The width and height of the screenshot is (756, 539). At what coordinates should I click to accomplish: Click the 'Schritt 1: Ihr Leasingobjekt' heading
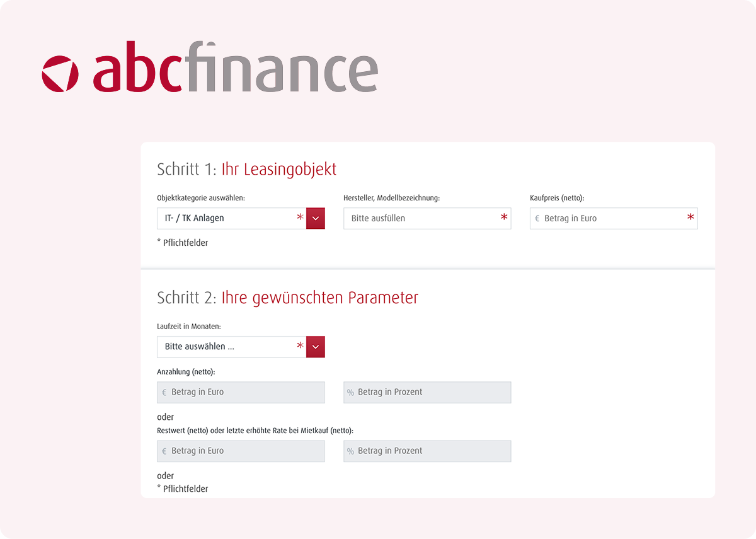246,169
